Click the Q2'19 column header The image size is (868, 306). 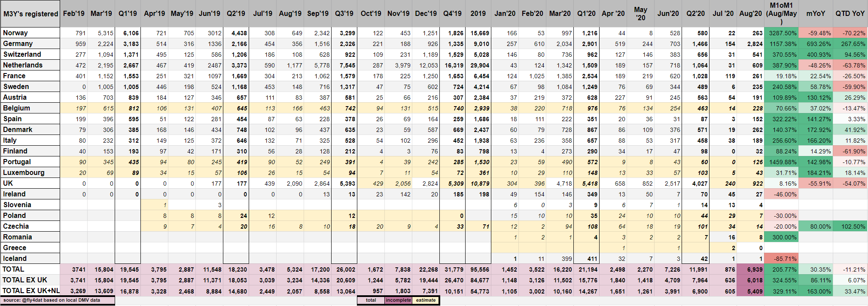(236, 14)
